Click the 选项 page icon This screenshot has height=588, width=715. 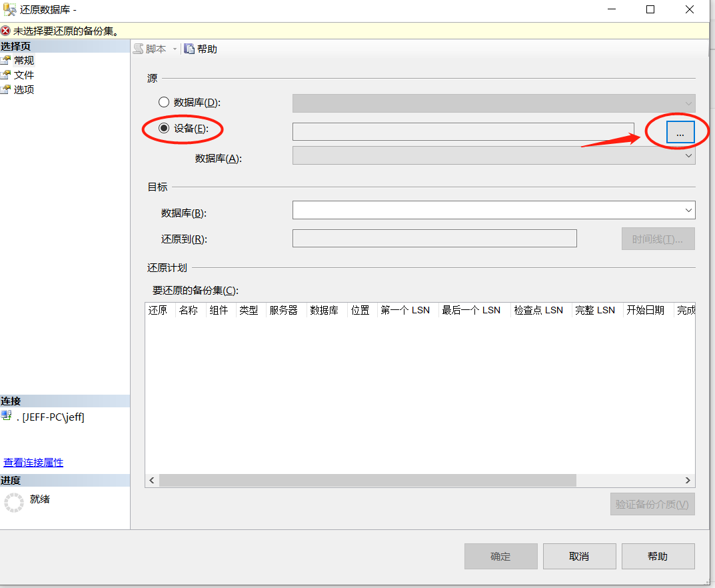(5, 89)
